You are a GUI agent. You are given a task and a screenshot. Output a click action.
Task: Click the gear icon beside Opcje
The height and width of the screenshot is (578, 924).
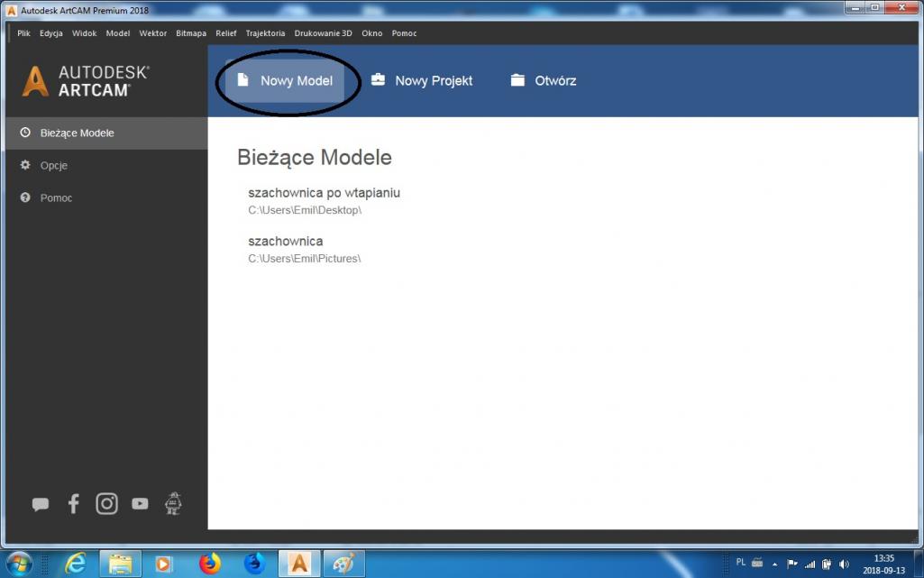(x=24, y=165)
